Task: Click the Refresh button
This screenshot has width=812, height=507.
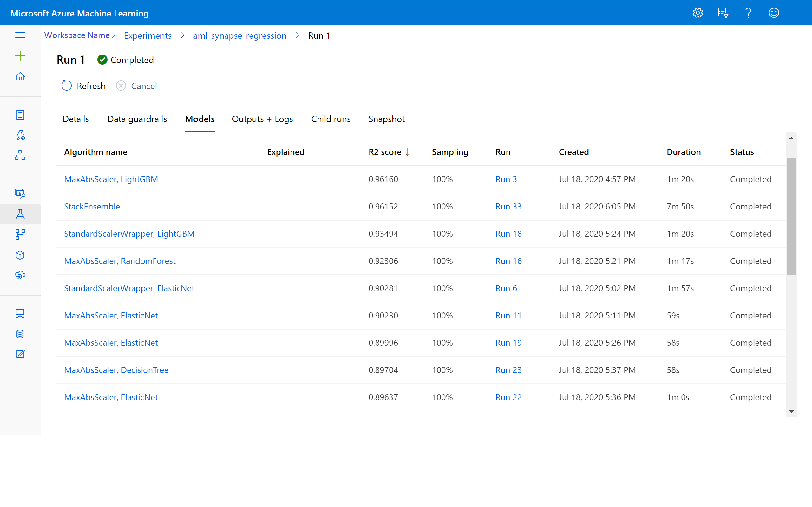Action: click(83, 86)
